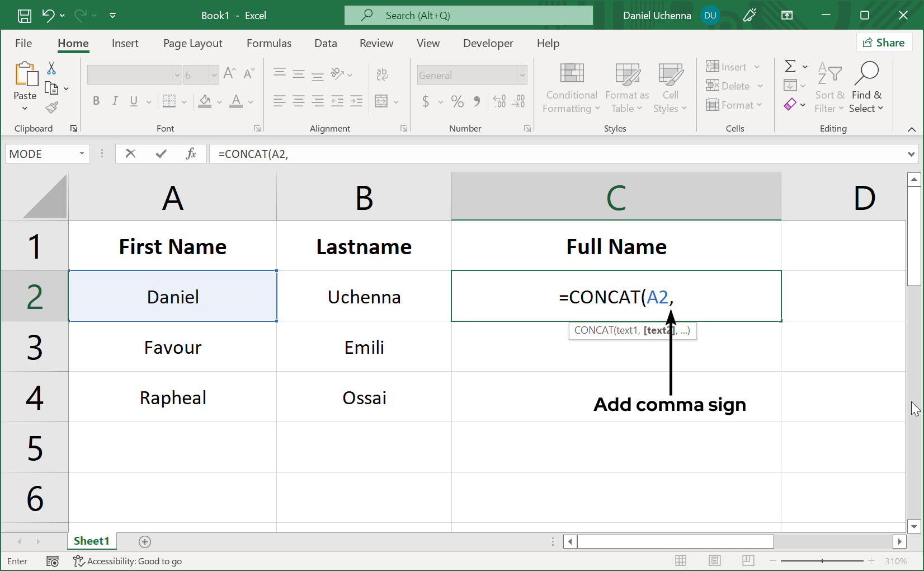The height and width of the screenshot is (571, 924).
Task: Switch to the Formulas ribbon tab
Action: (x=269, y=43)
